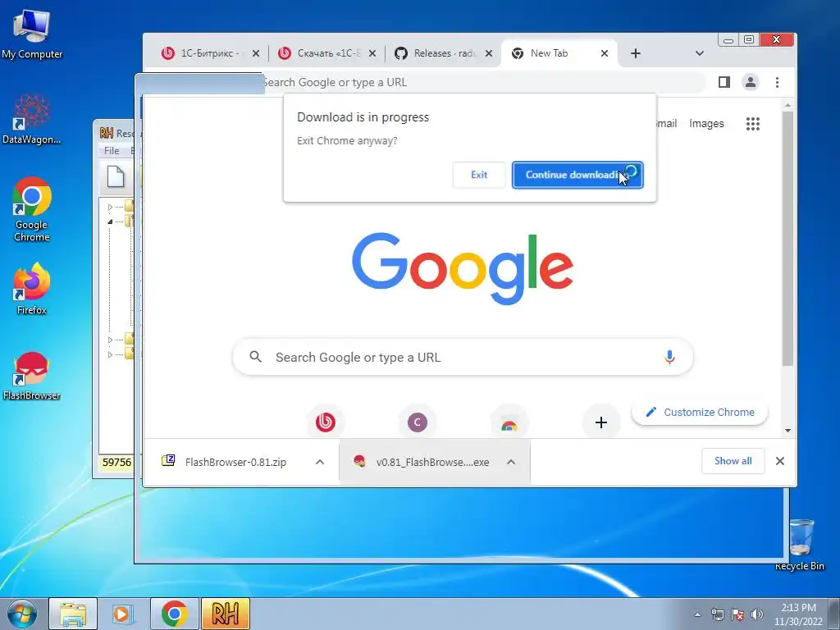
Task: Open volume speaker tray icon
Action: click(x=756, y=614)
